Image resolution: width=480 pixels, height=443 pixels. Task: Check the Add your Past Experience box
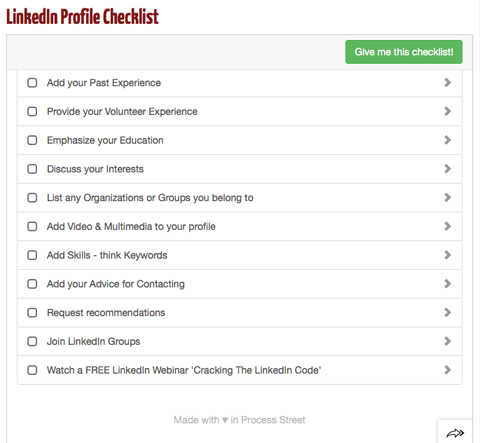pyautogui.click(x=32, y=83)
